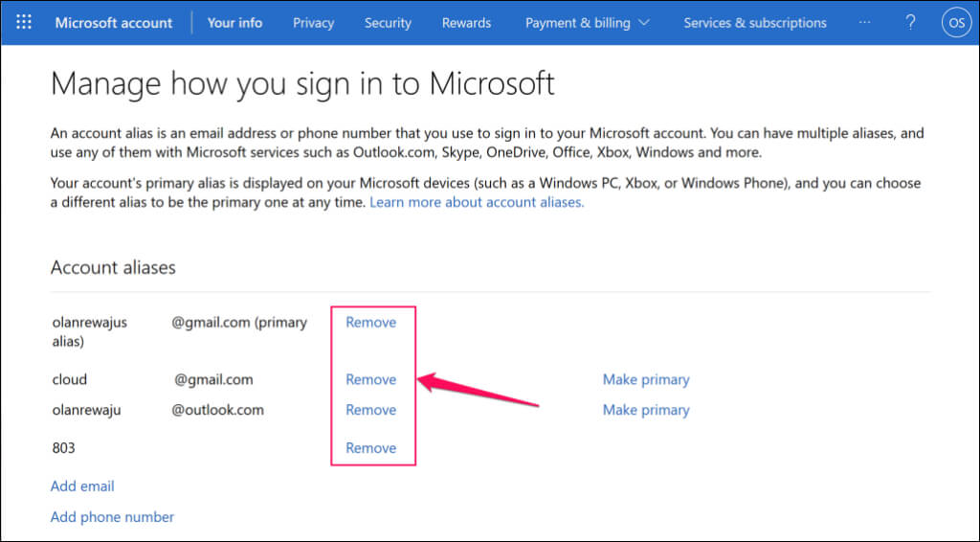
Task: Switch to the Privacy tab
Action: point(313,22)
